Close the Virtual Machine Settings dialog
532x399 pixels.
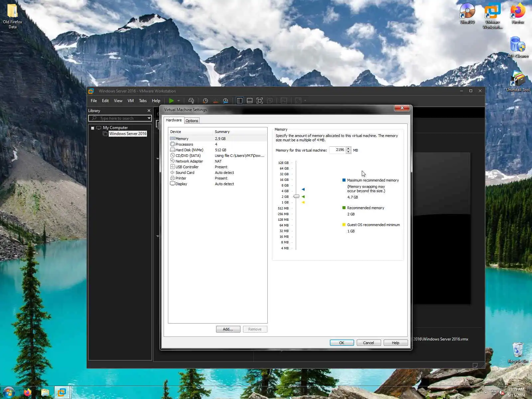(402, 108)
